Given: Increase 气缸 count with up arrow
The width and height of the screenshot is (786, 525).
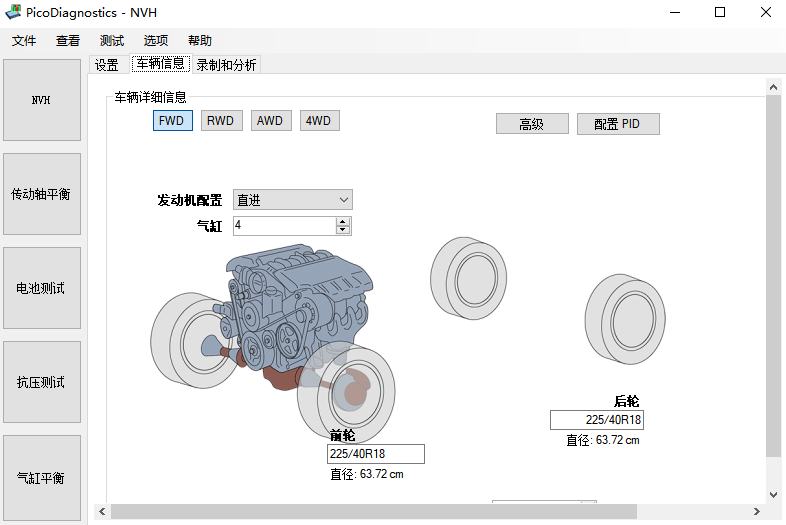Looking at the screenshot, I should [343, 222].
